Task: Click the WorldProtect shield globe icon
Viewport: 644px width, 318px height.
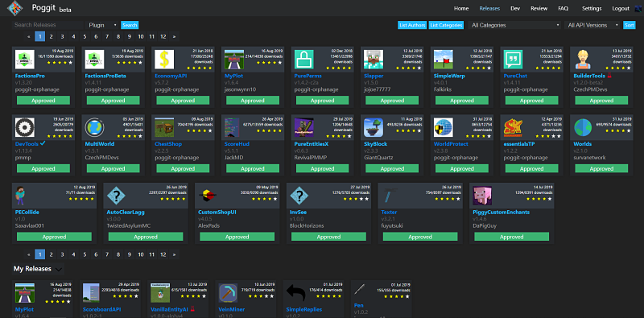Action: tap(444, 127)
